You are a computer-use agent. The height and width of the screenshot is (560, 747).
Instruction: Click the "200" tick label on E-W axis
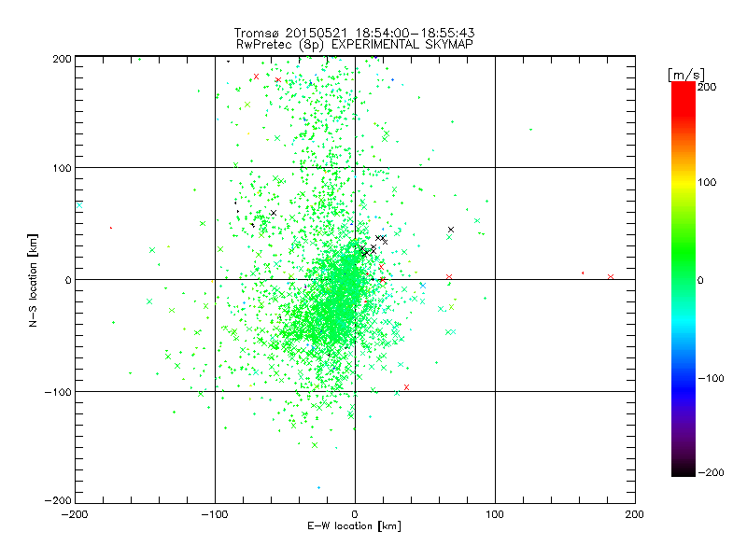(x=635, y=515)
